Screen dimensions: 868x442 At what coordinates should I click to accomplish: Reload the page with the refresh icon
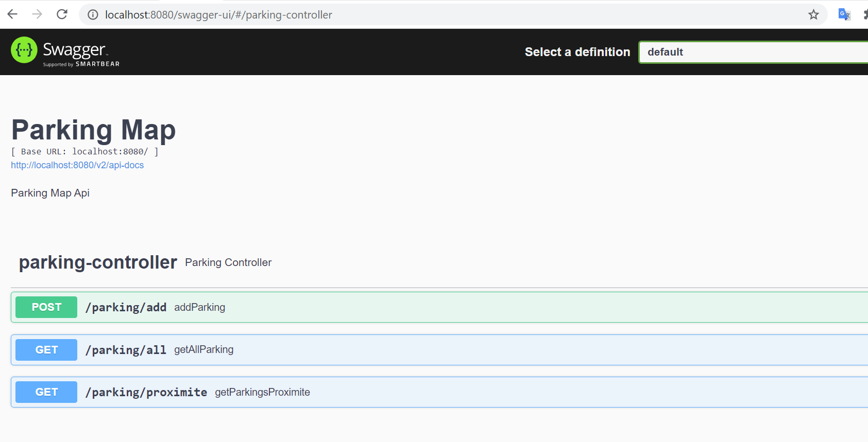(62, 14)
